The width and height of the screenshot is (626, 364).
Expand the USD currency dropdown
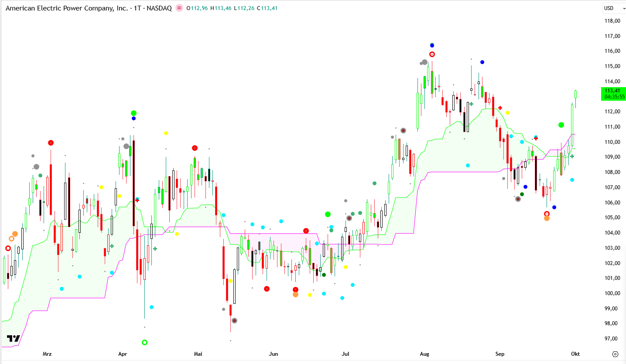612,8
